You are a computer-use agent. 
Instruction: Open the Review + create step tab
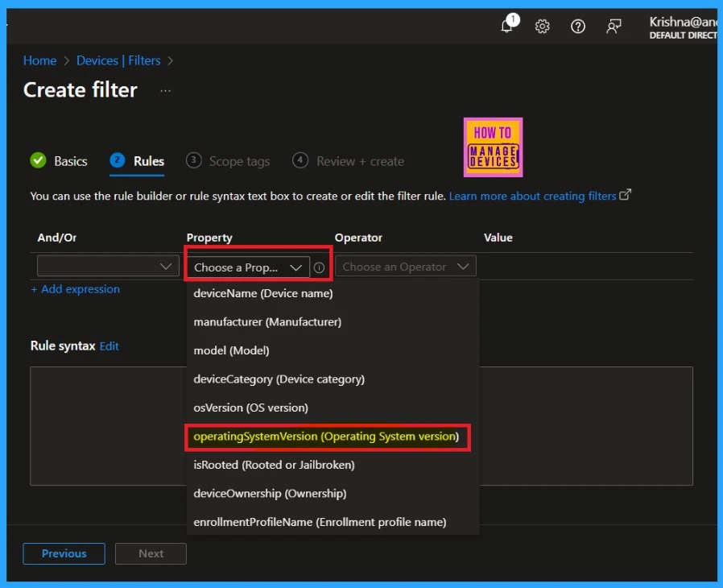point(348,161)
